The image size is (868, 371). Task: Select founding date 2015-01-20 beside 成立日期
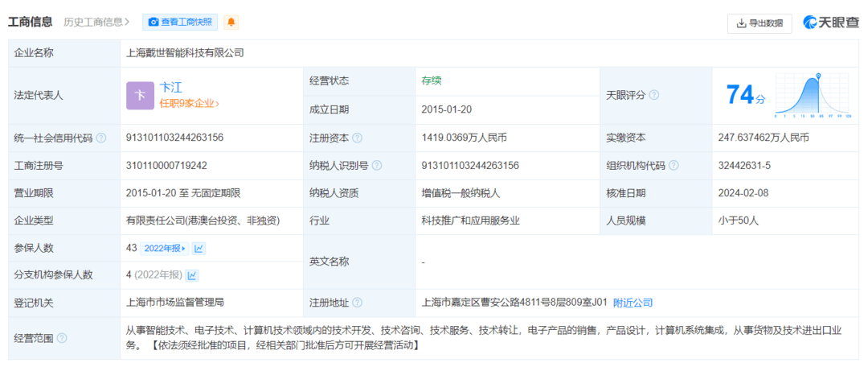coord(446,109)
